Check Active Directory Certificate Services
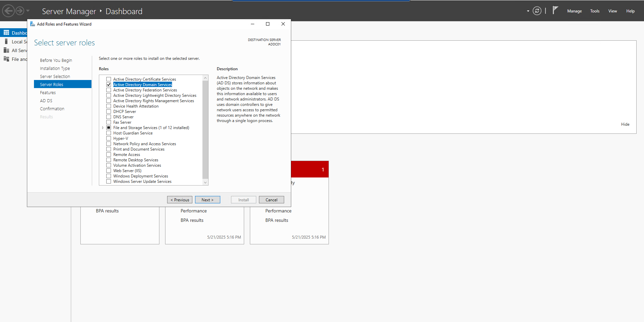The height and width of the screenshot is (322, 644). pyautogui.click(x=109, y=79)
